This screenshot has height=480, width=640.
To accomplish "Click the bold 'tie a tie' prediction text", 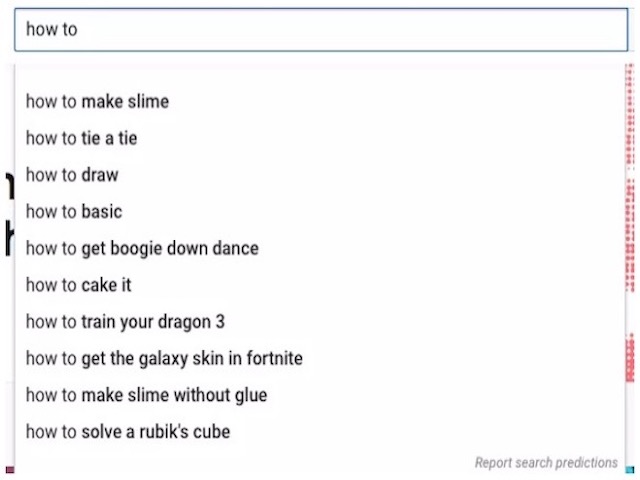I will [109, 138].
